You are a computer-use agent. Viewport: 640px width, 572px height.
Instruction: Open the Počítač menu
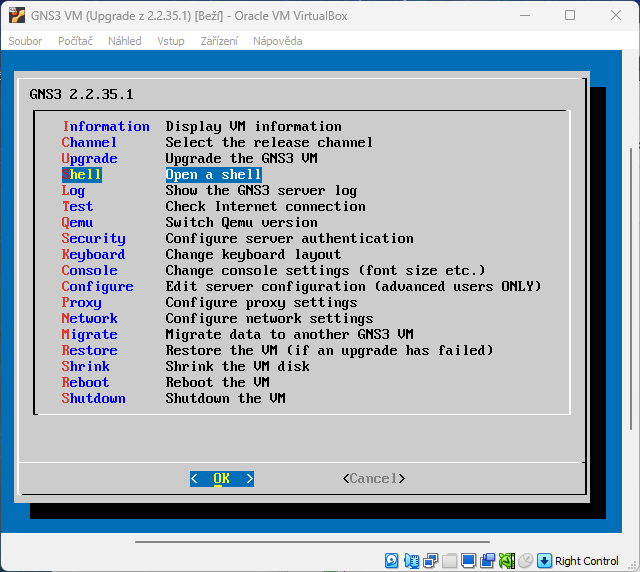[75, 41]
